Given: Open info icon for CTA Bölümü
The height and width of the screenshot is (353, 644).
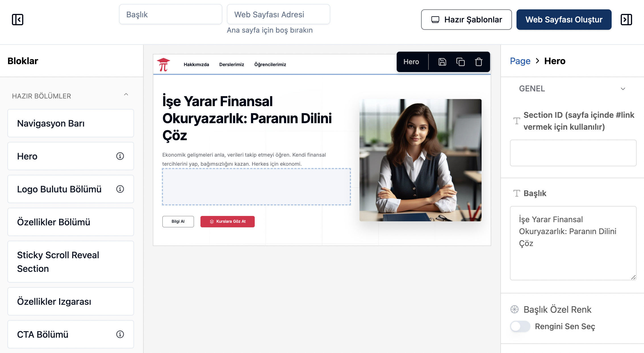Looking at the screenshot, I should tap(120, 334).
